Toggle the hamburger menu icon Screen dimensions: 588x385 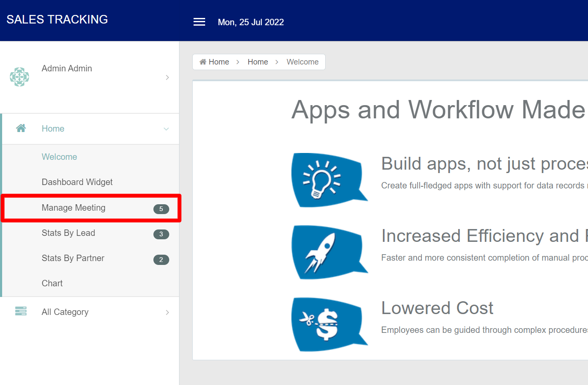199,22
